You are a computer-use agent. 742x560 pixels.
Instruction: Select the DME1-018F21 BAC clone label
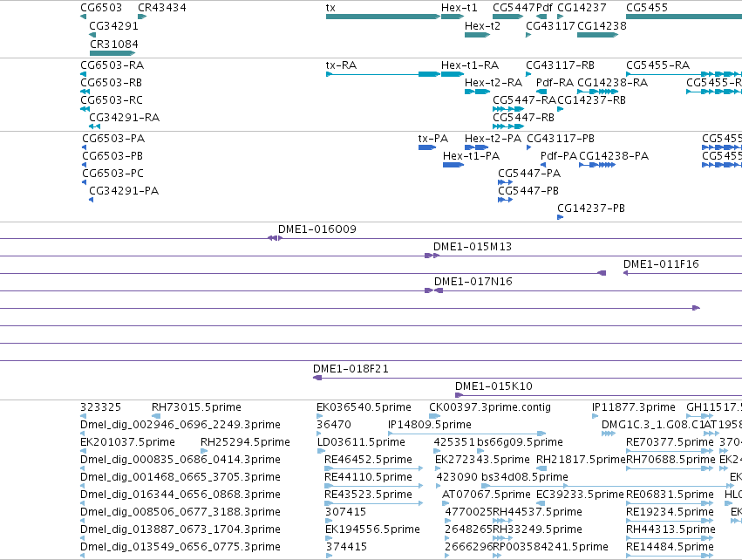coord(351,369)
